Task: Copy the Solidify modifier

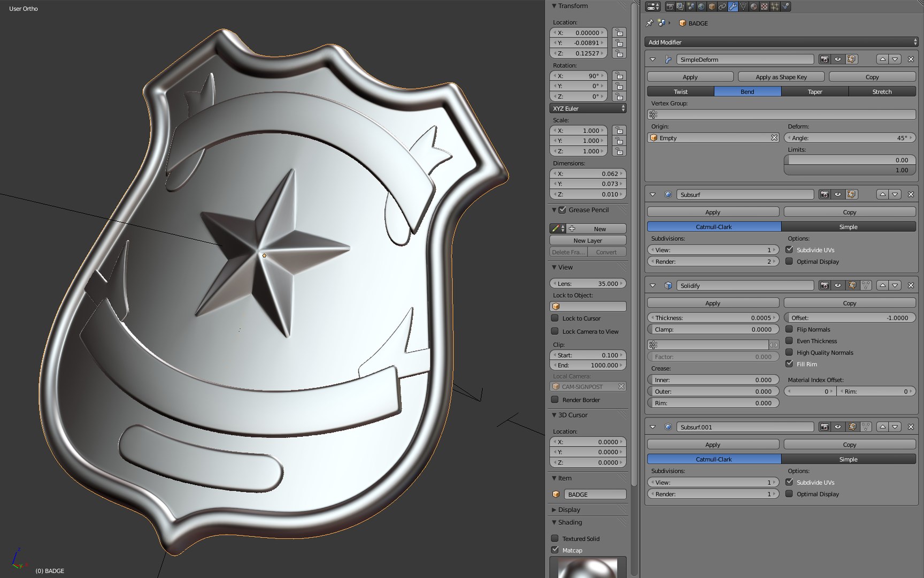Action: 850,303
